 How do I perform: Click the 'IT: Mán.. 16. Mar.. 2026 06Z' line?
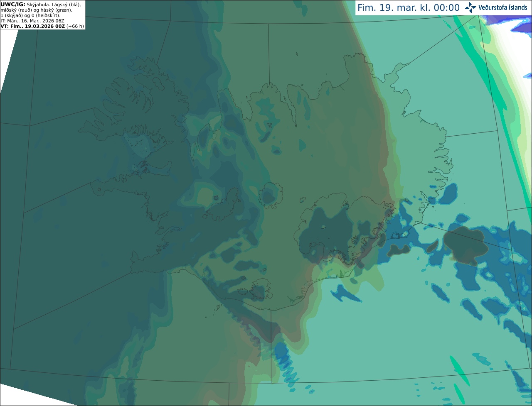tap(32, 21)
